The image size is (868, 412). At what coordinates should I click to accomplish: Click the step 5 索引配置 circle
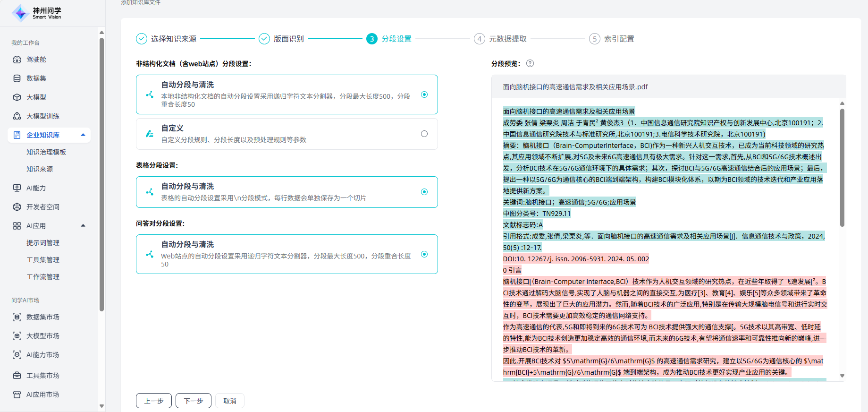click(x=595, y=39)
